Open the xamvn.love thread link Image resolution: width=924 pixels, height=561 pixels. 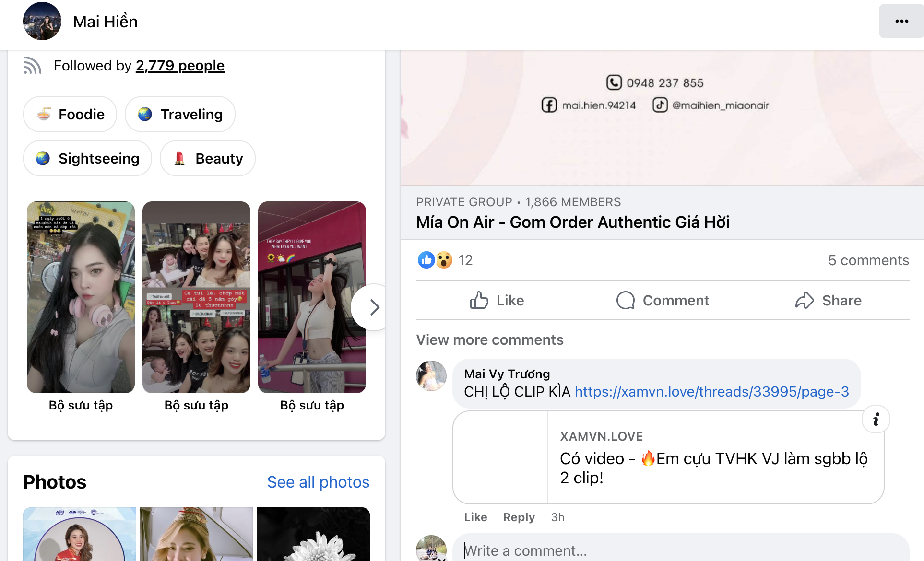[711, 392]
